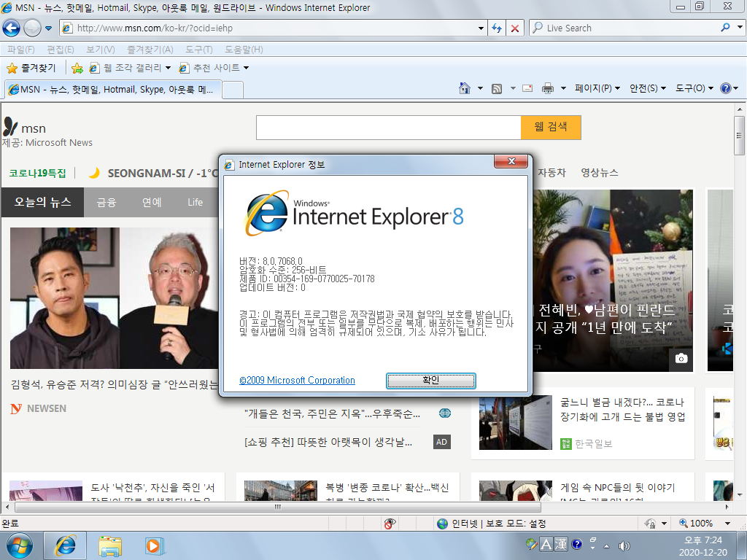Screen dimensions: 747x560
Task: Open the recent pages dropdown beside navigation arrows
Action: coord(49,28)
